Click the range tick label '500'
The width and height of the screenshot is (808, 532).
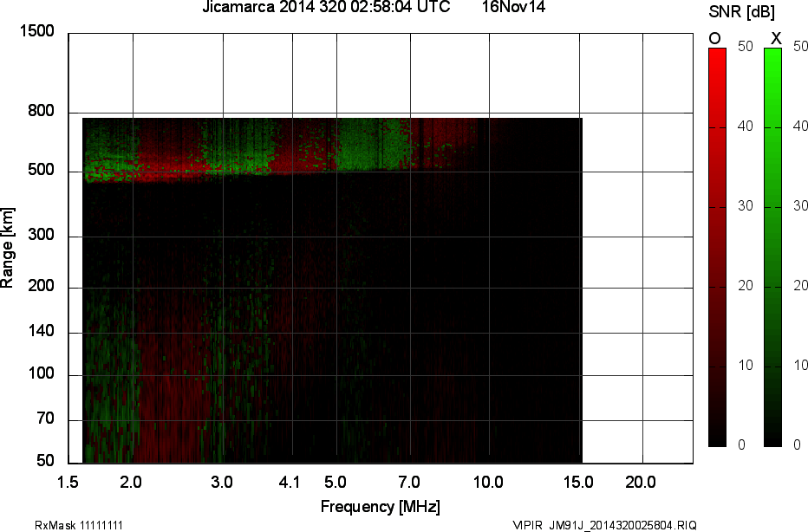(x=41, y=170)
